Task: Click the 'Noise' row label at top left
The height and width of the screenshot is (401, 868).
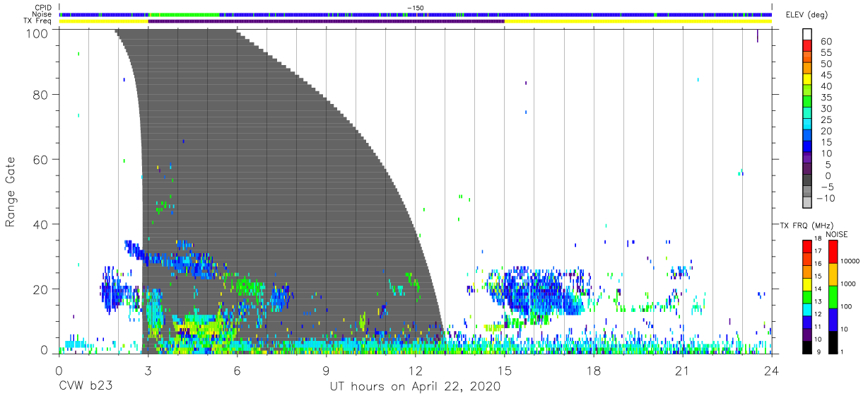Action: point(43,14)
